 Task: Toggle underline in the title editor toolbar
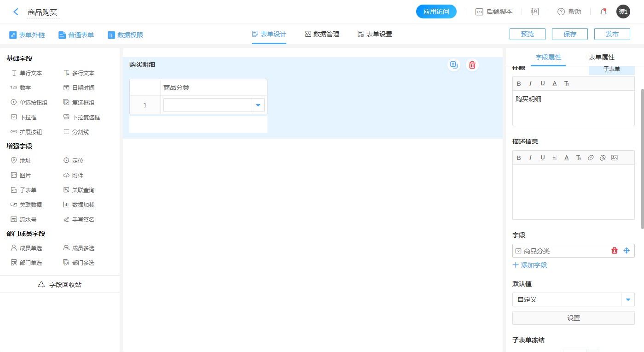(x=543, y=83)
